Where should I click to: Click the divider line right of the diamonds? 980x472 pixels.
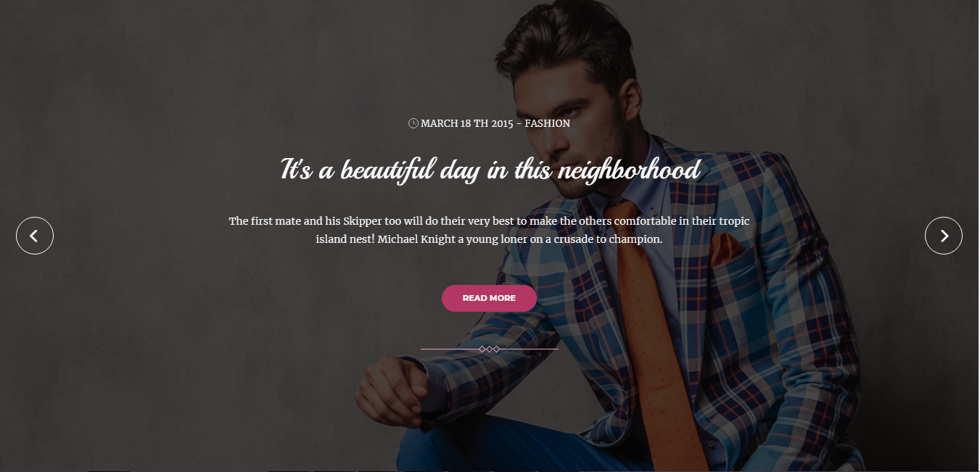tap(529, 349)
